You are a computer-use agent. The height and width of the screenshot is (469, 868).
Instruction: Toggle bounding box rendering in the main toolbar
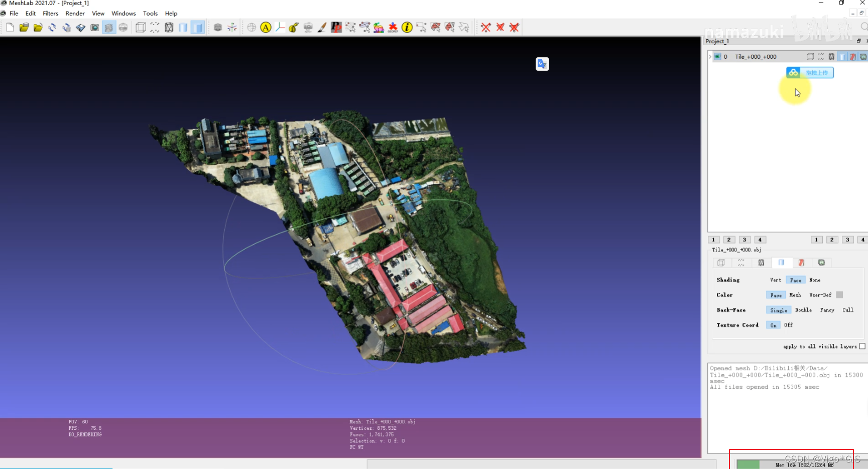click(x=141, y=28)
